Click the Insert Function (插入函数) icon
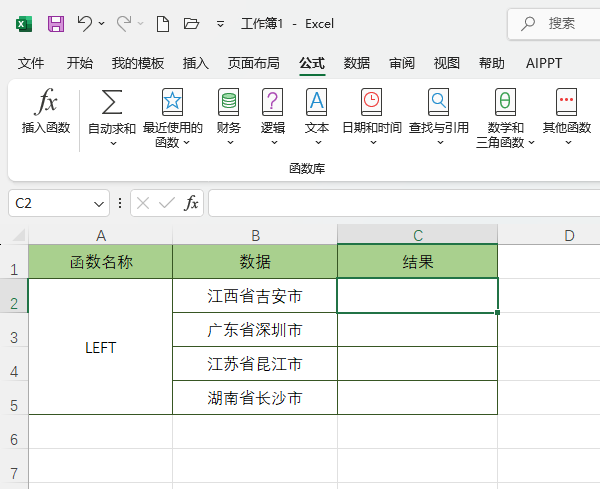 (x=46, y=103)
